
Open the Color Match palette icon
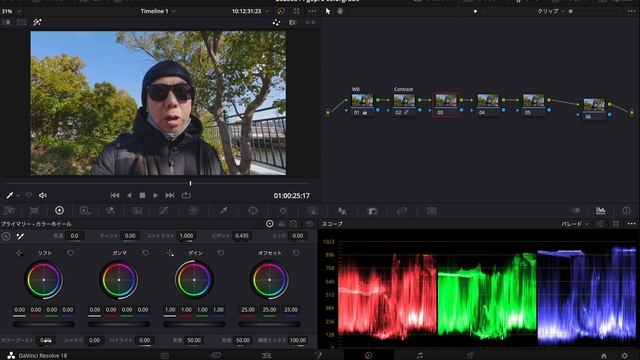click(34, 211)
